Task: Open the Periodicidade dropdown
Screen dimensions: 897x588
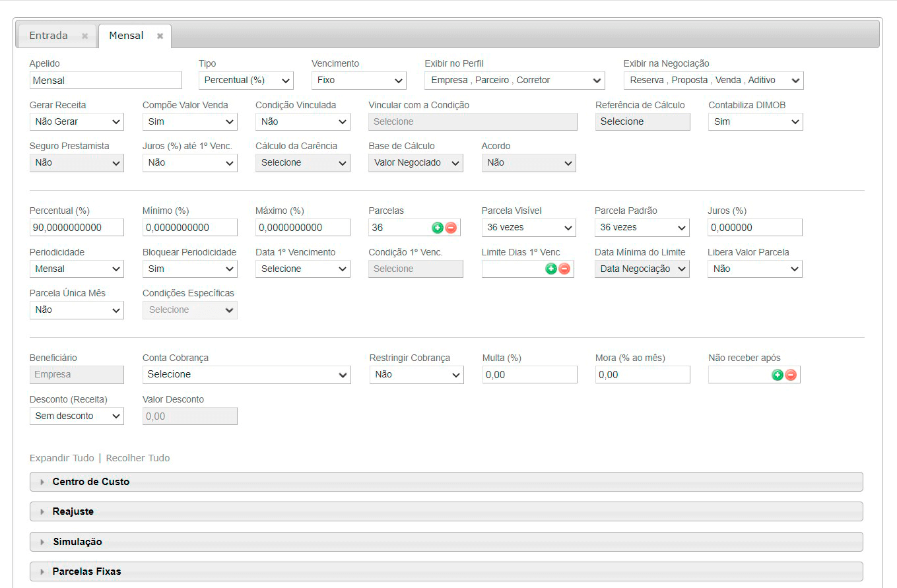Action: pyautogui.click(x=77, y=269)
